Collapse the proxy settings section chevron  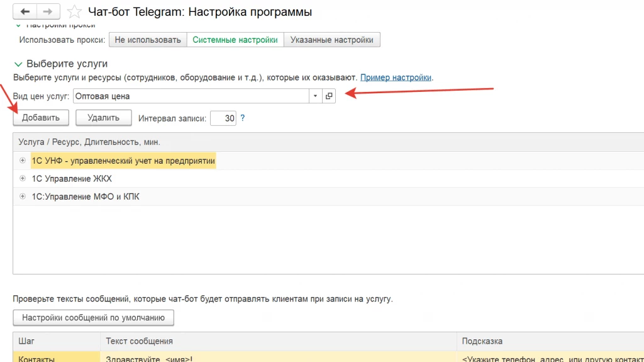[x=18, y=26]
